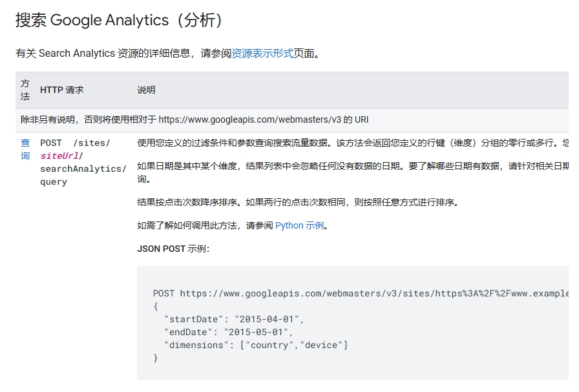Click the HTTP 请求 column header
The image size is (579, 392).
(62, 90)
